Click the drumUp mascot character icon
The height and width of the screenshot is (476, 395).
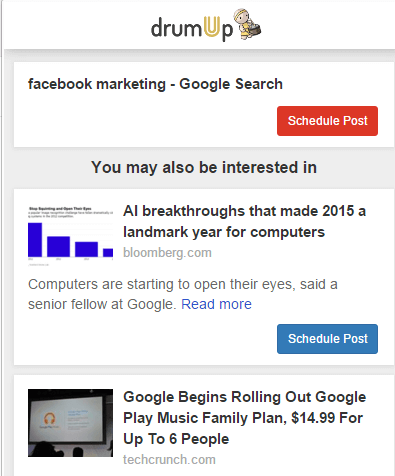click(x=247, y=24)
